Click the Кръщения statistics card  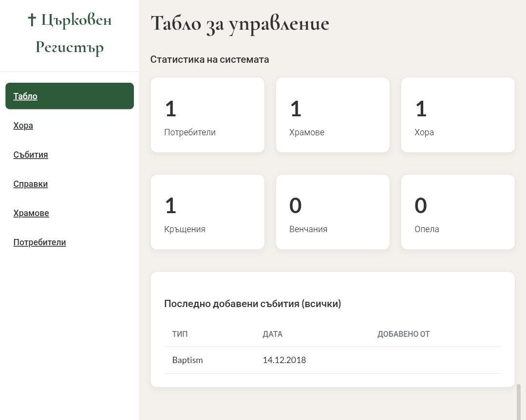click(207, 212)
